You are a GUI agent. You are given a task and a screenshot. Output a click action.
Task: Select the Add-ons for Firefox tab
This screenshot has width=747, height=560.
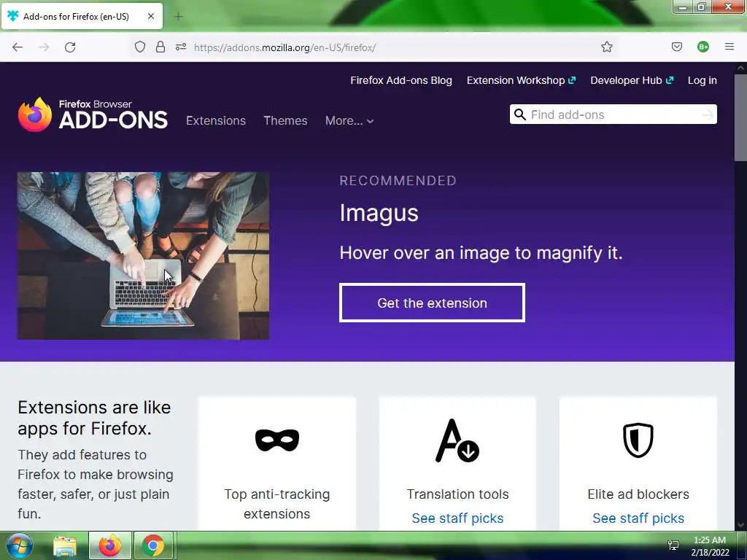tap(82, 16)
